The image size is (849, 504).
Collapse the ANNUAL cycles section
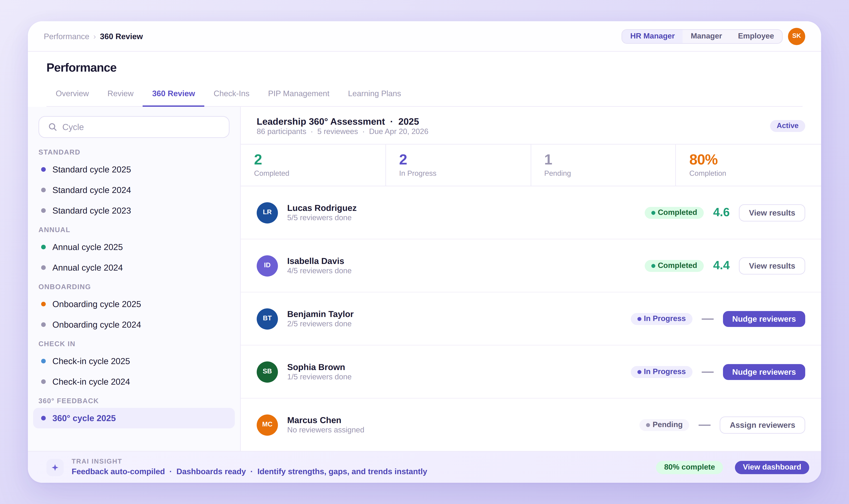[54, 230]
